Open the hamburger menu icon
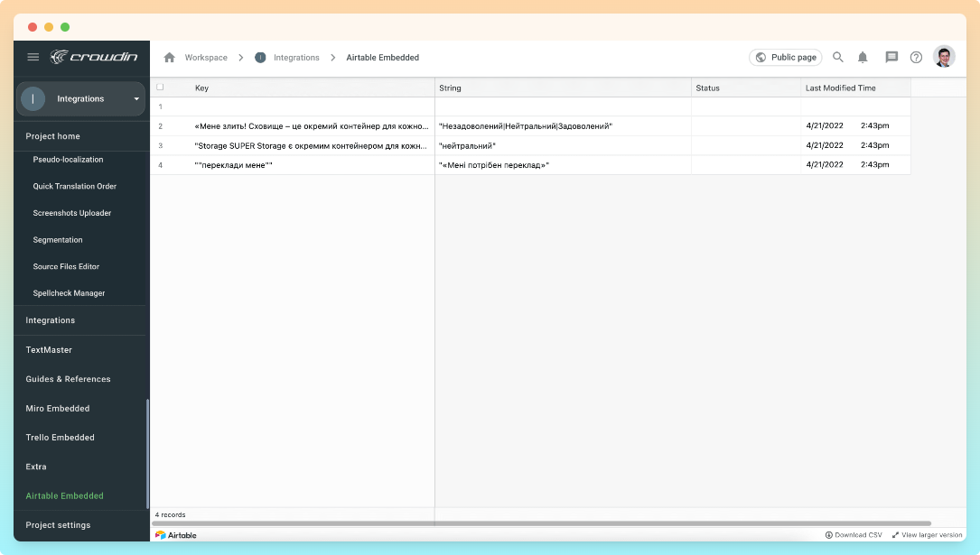The image size is (980, 555). (33, 57)
